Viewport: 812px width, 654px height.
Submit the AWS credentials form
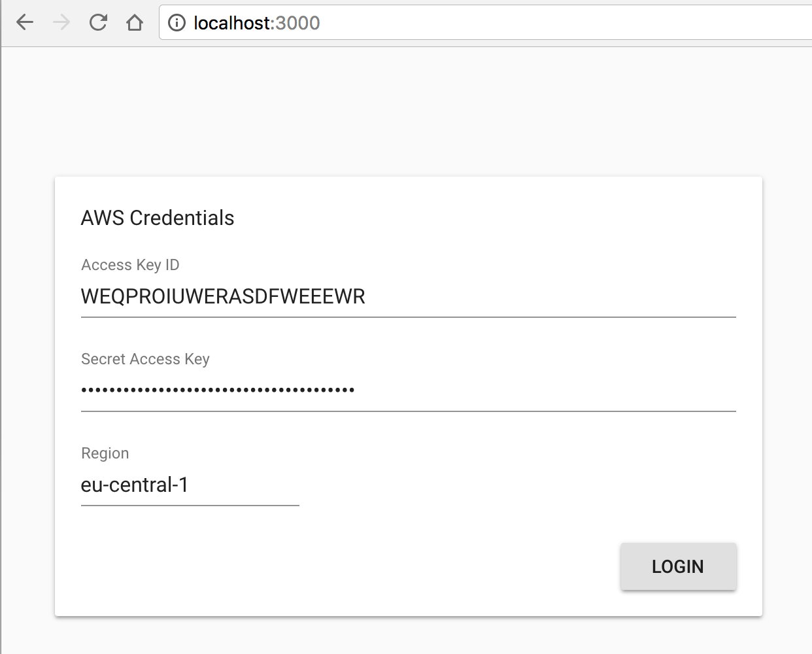678,566
